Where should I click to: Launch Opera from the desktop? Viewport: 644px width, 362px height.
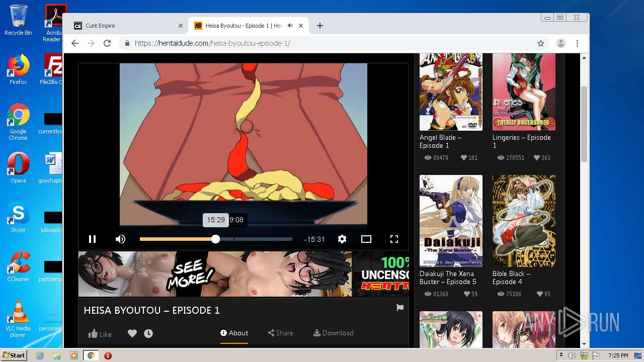tap(18, 168)
